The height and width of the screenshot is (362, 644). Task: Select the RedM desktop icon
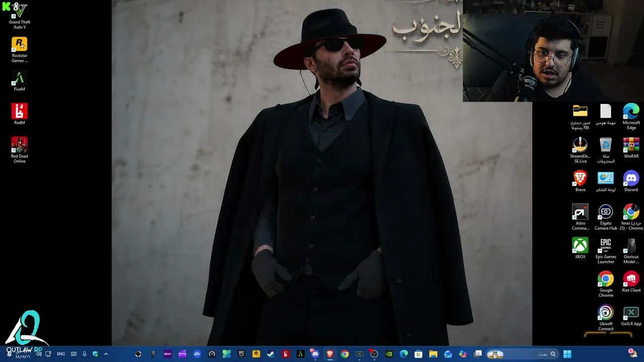[19, 114]
